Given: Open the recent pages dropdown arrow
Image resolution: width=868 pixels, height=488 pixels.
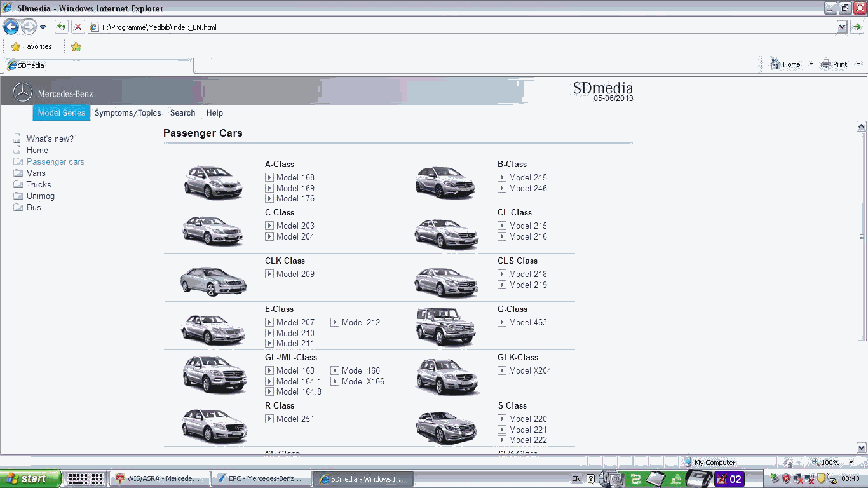Looking at the screenshot, I should pyautogui.click(x=43, y=27).
